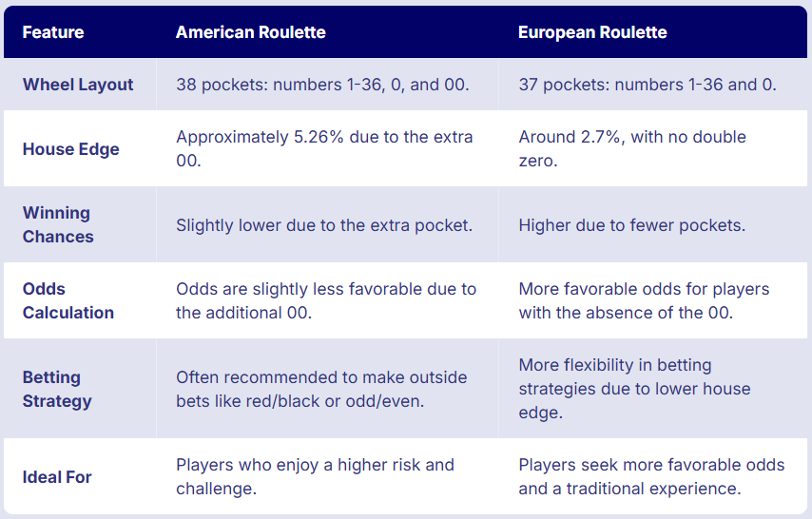The height and width of the screenshot is (519, 812).
Task: Select the Wheel Layout row label
Action: tap(78, 85)
